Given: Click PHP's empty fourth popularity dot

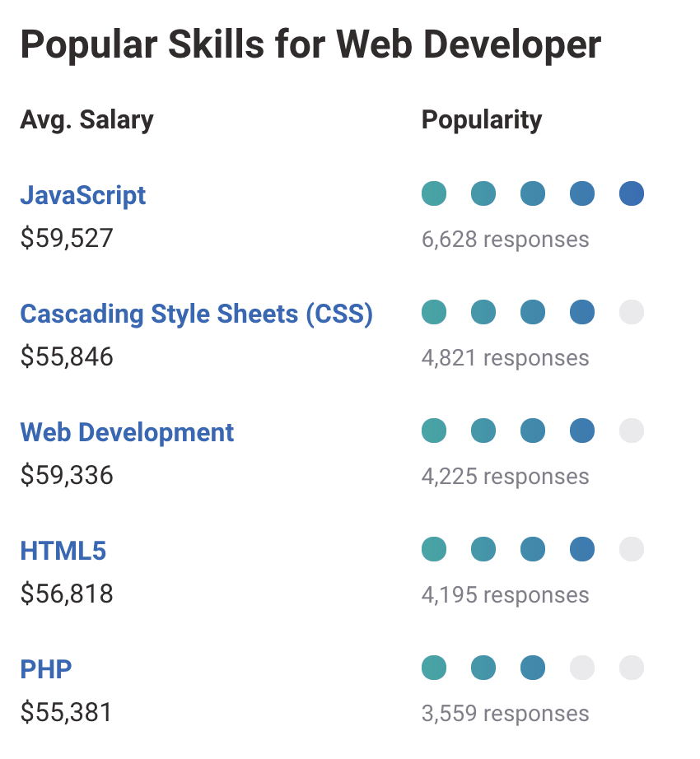Looking at the screenshot, I should coord(582,667).
